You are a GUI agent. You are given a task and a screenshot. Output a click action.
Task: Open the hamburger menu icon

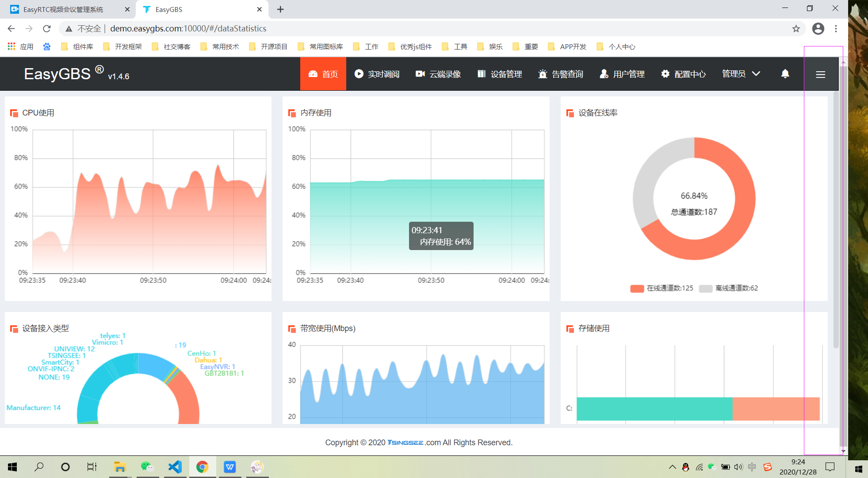[820, 74]
